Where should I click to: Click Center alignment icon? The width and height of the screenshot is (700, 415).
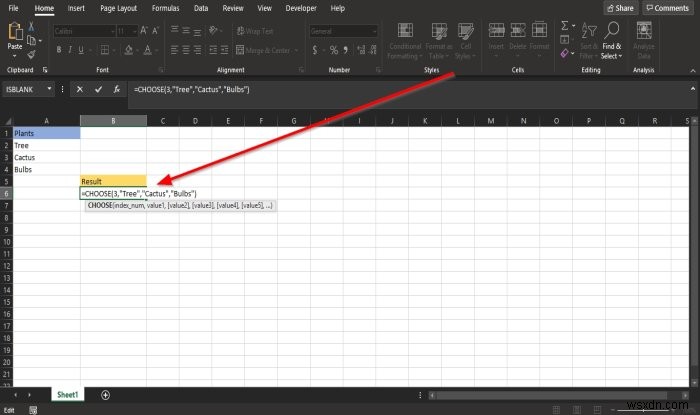click(x=186, y=50)
